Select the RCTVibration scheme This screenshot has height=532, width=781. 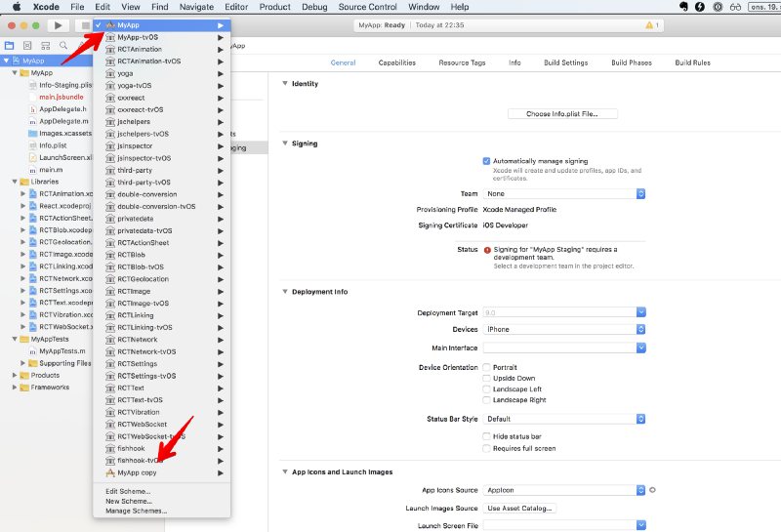pos(162,412)
